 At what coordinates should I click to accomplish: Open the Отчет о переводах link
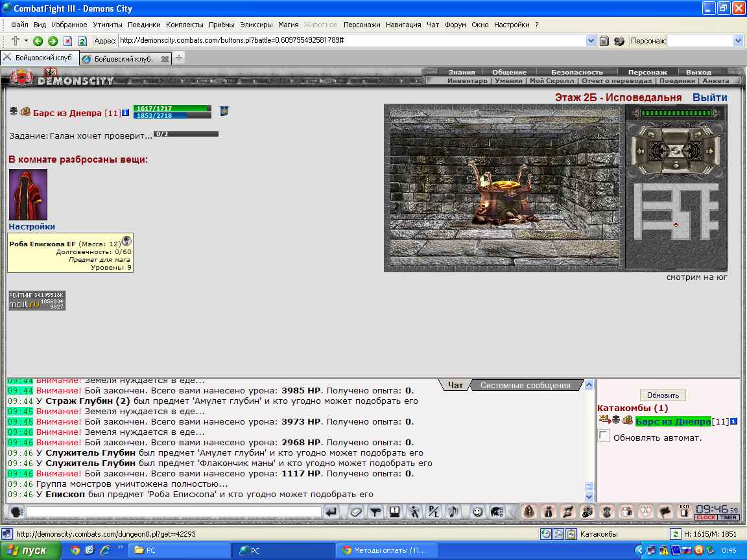coord(617,80)
